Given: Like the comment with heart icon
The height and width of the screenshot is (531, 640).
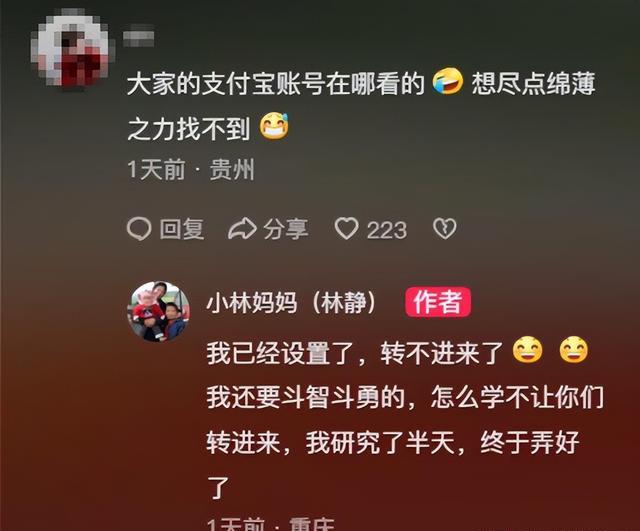Looking at the screenshot, I should tap(347, 228).
